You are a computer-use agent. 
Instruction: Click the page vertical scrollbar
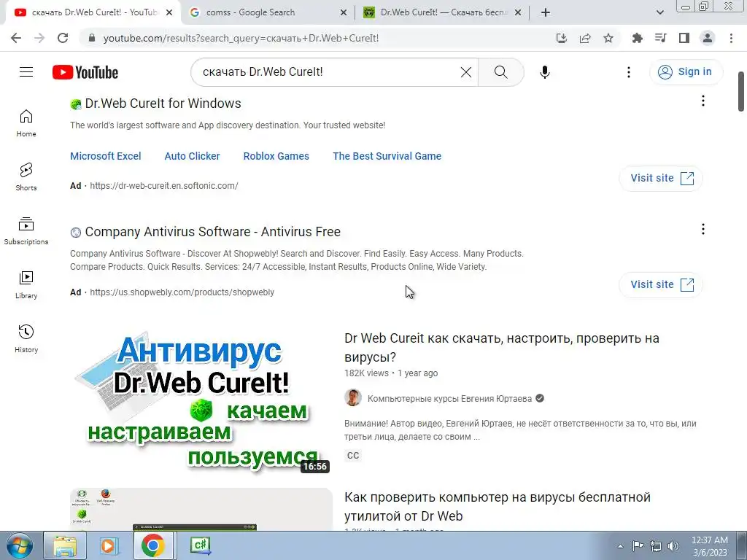(x=741, y=91)
